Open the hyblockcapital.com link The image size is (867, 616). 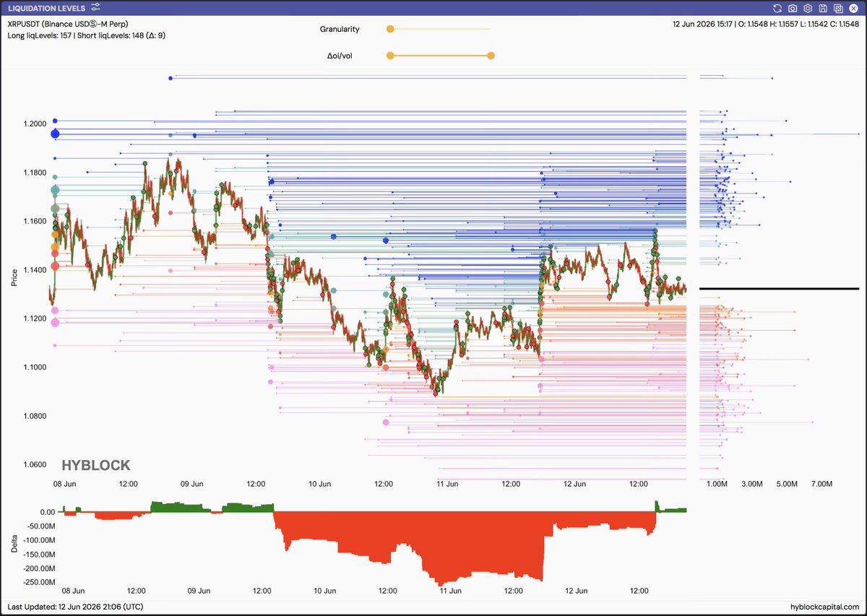click(x=825, y=607)
